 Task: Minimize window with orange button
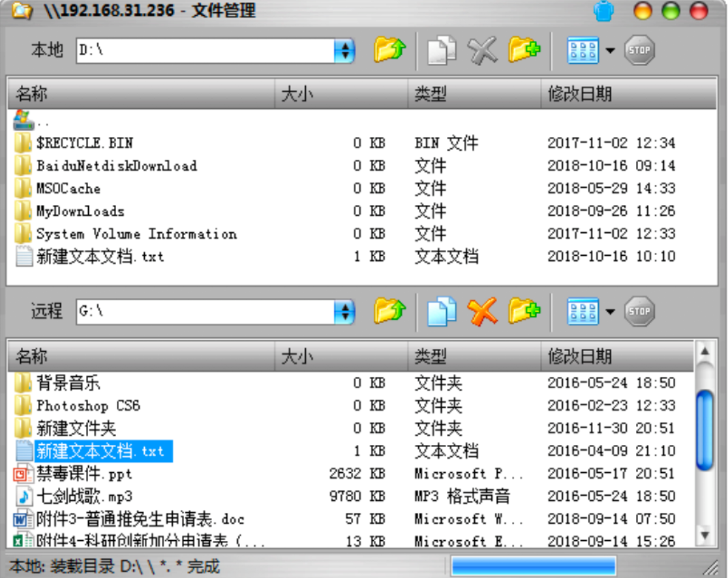coord(643,11)
